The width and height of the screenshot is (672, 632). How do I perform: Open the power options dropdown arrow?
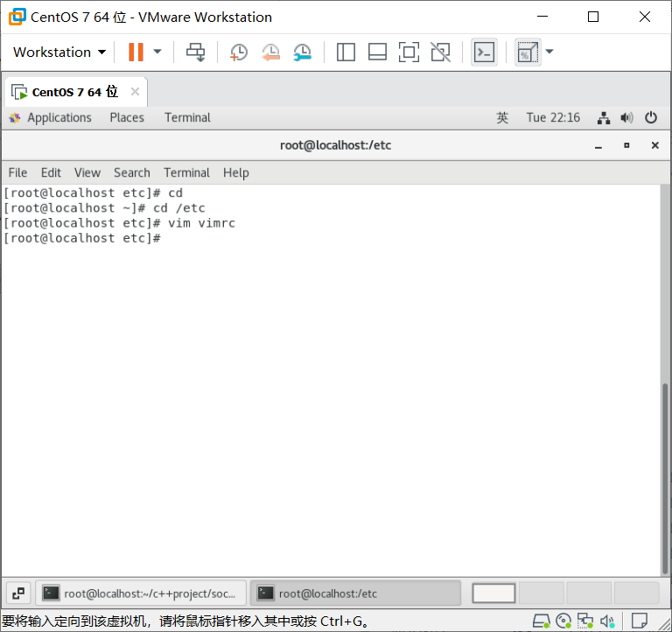pos(157,52)
